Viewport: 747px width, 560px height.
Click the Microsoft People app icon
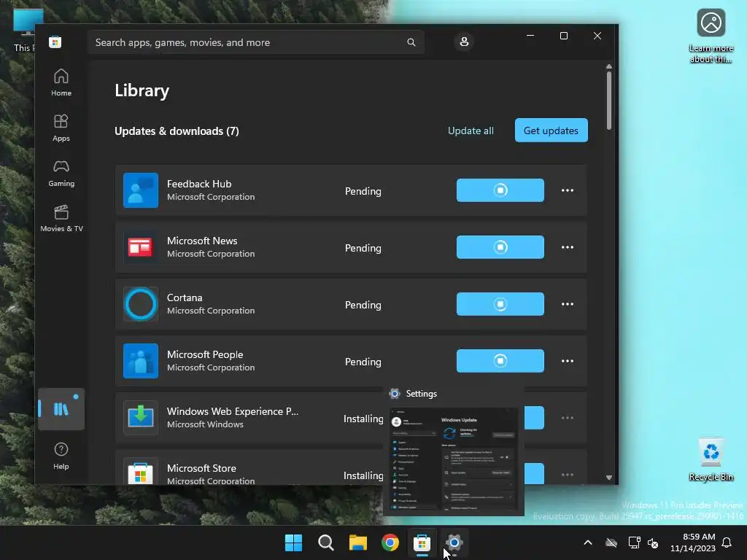pos(141,361)
